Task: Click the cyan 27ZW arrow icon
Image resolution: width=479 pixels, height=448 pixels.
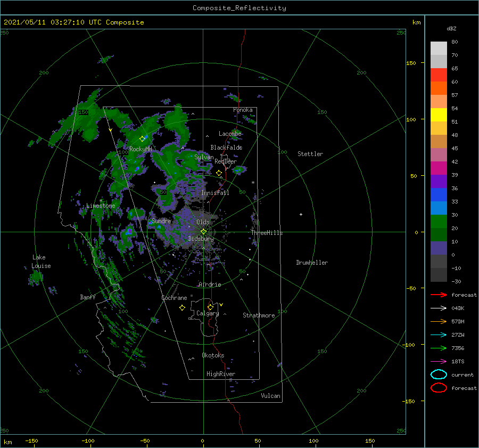Action: point(439,335)
